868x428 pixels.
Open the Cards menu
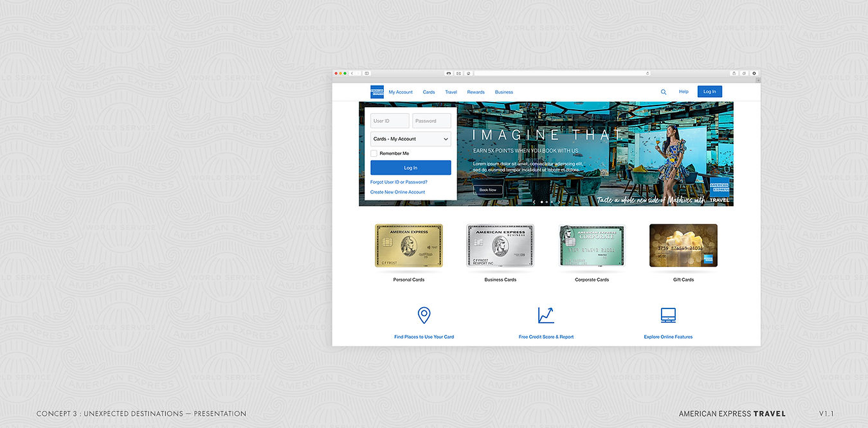429,92
